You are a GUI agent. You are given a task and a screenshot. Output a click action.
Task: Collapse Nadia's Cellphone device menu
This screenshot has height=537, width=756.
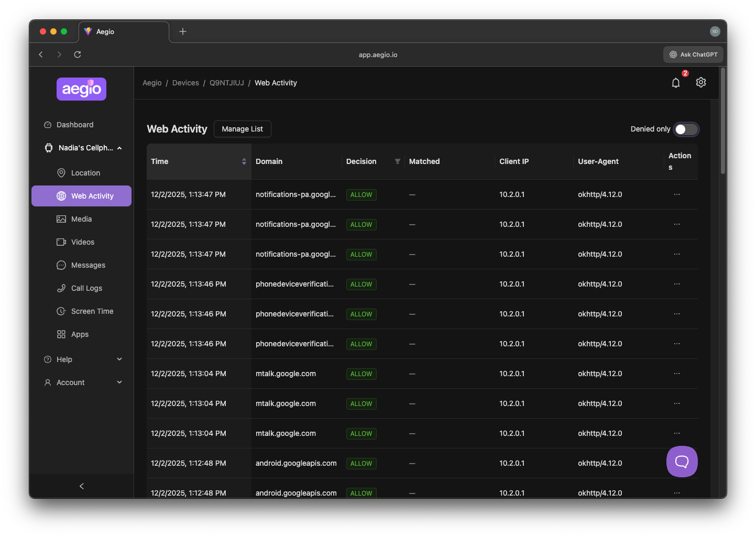[x=119, y=148]
